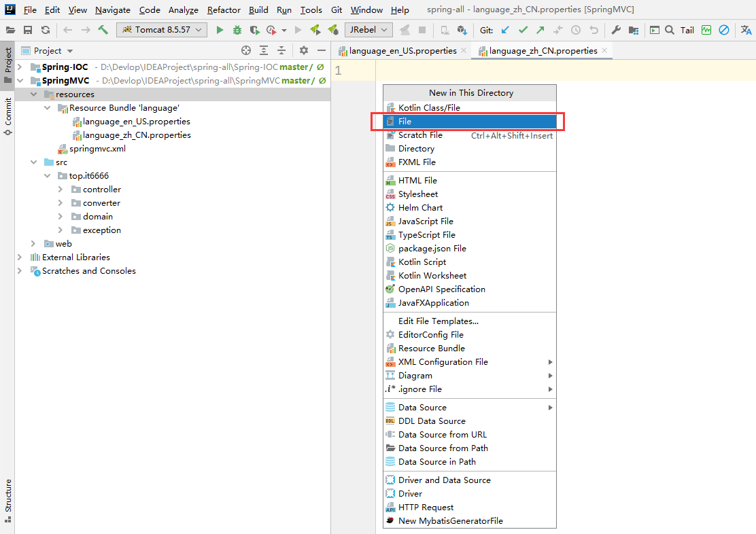
Task: Expand the Spring-IOC module node
Action: click(x=20, y=67)
